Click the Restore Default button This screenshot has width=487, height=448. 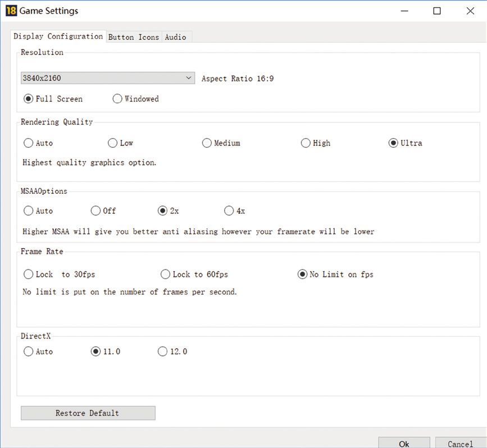click(x=88, y=413)
